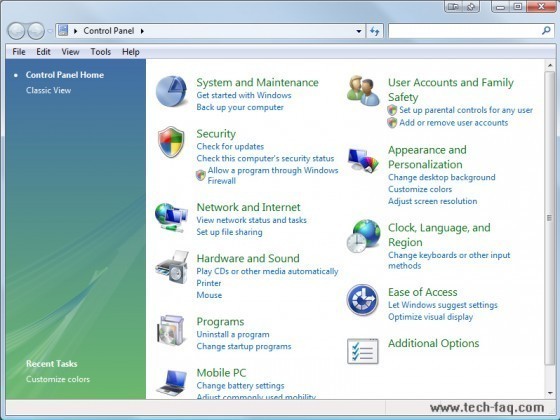The height and width of the screenshot is (420, 560).
Task: Click Check this computer's security status
Action: (265, 158)
